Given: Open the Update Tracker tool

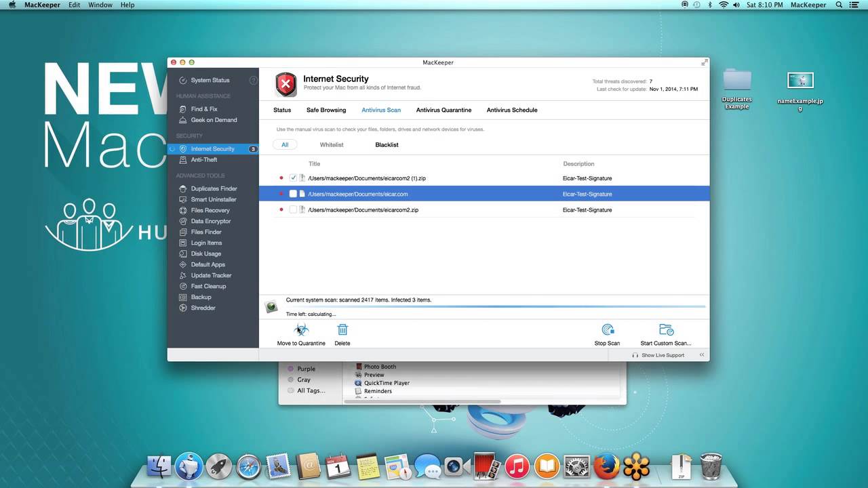Looking at the screenshot, I should pos(211,275).
